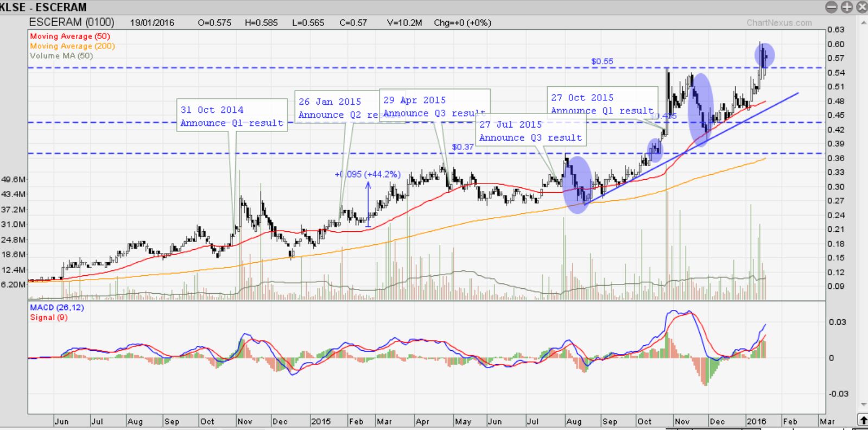Image resolution: width=868 pixels, height=430 pixels.
Task: Click the 26 Jan 2015 Announce Q2 note
Action: pyautogui.click(x=337, y=107)
